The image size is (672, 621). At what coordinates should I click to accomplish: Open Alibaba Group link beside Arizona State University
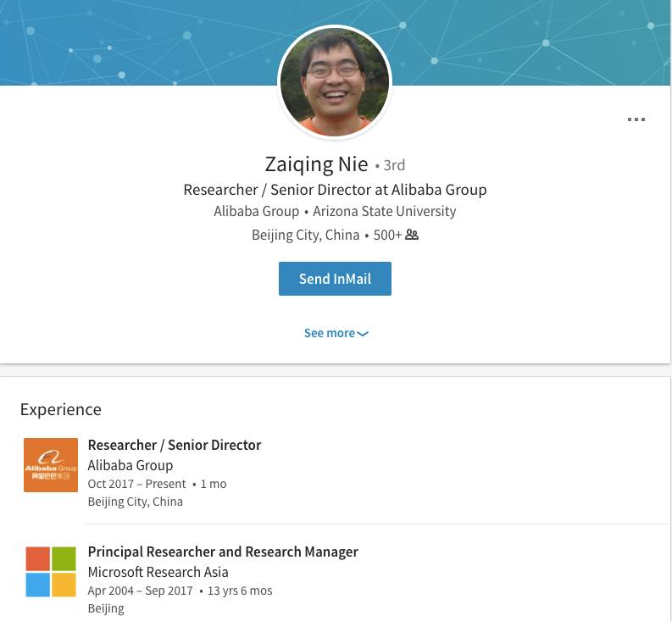(256, 211)
